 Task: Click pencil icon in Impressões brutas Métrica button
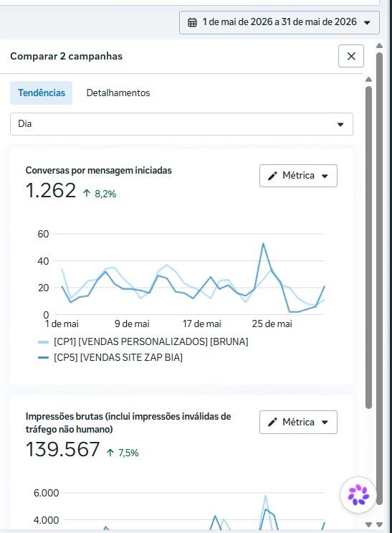[272, 423]
